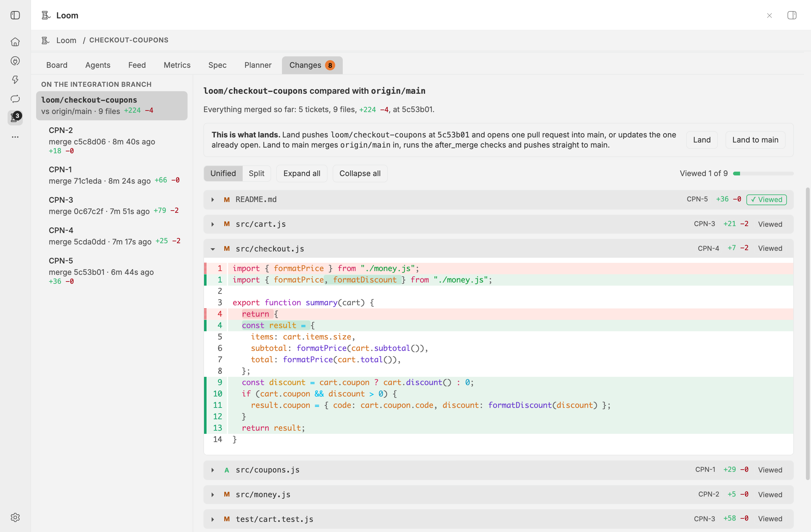Select loom/checkout-coupons branch entry
Viewport: 811px width, 532px height.
point(112,105)
